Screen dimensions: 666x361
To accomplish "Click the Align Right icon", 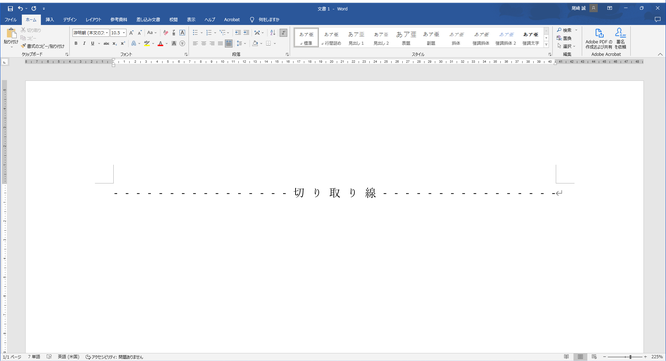I will click(212, 43).
